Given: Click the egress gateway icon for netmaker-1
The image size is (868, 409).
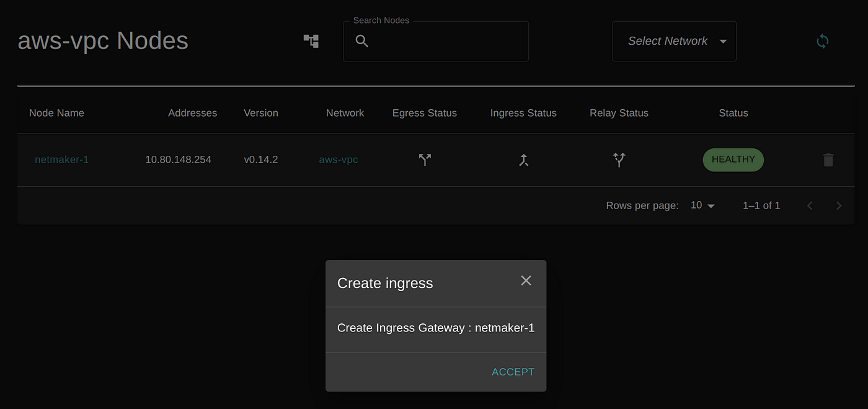Looking at the screenshot, I should point(425,160).
